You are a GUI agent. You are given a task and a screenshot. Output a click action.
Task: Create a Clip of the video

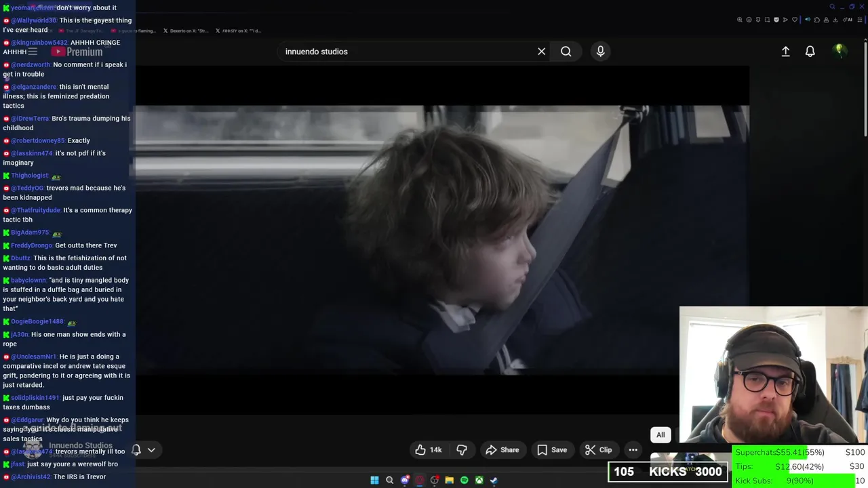click(599, 449)
